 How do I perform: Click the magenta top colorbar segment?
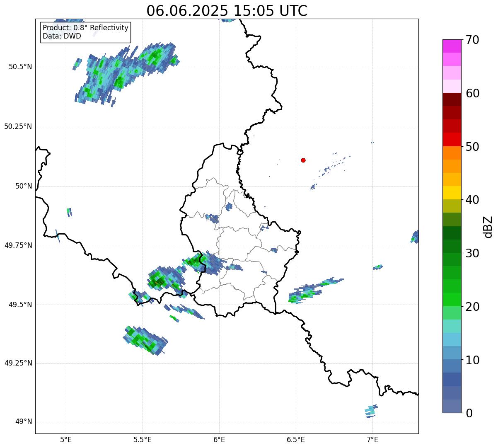pos(452,46)
